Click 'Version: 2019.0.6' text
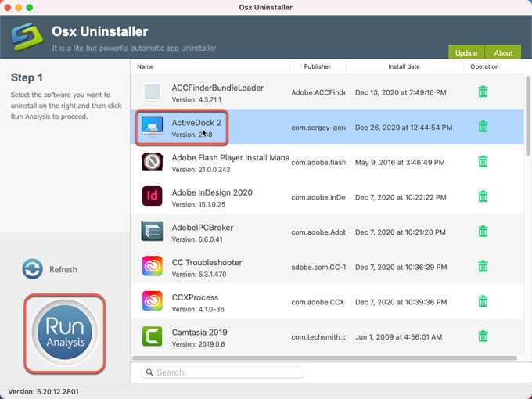The height and width of the screenshot is (399, 532). [x=198, y=344]
